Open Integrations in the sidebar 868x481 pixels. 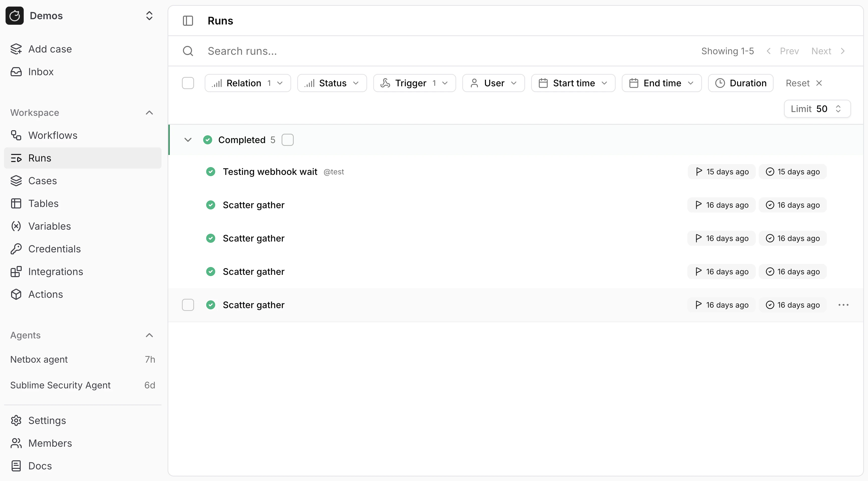(56, 271)
